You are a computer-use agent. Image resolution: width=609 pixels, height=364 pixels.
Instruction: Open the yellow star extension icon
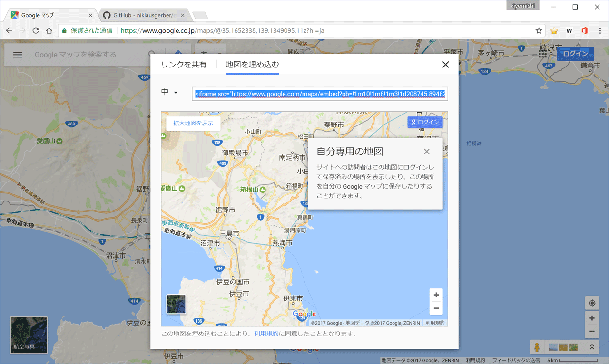(x=554, y=30)
